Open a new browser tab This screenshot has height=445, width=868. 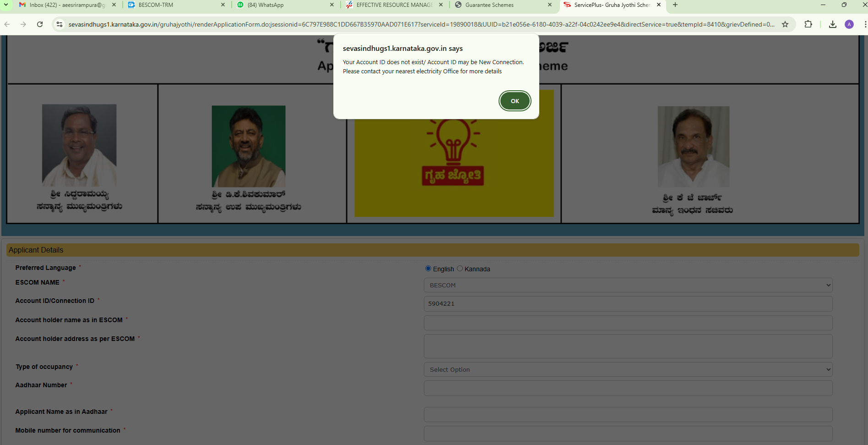click(x=675, y=5)
